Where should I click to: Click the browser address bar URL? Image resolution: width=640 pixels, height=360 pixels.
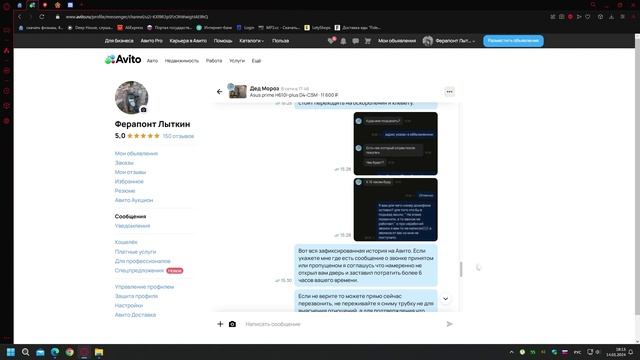point(137,17)
